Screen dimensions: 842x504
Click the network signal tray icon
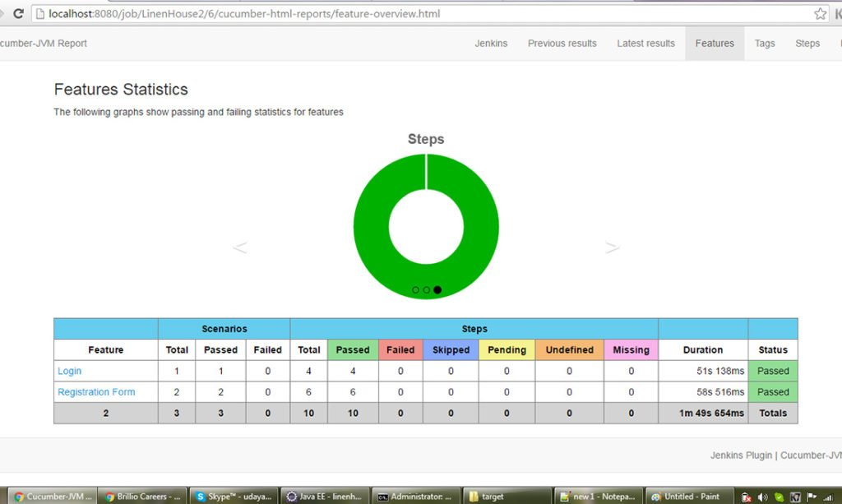tap(828, 497)
